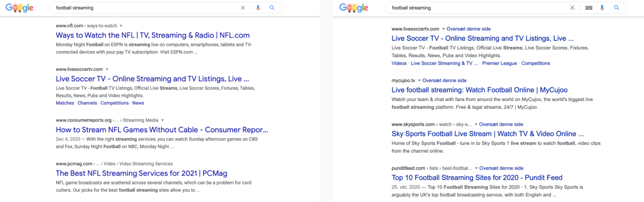644x202 pixels.
Task: Open The Best NFL Streaming Services result
Action: (x=141, y=173)
